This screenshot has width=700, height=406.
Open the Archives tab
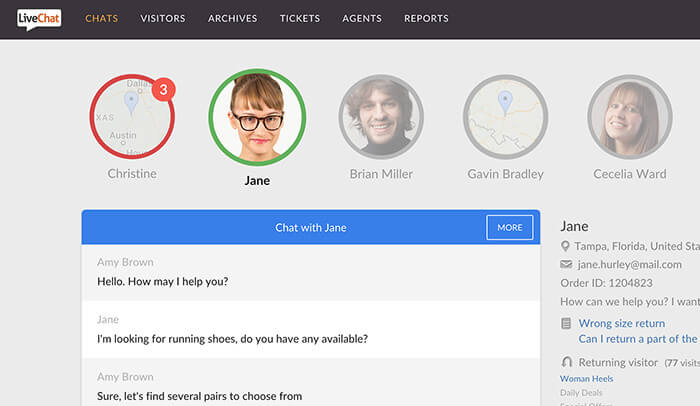[x=232, y=18]
